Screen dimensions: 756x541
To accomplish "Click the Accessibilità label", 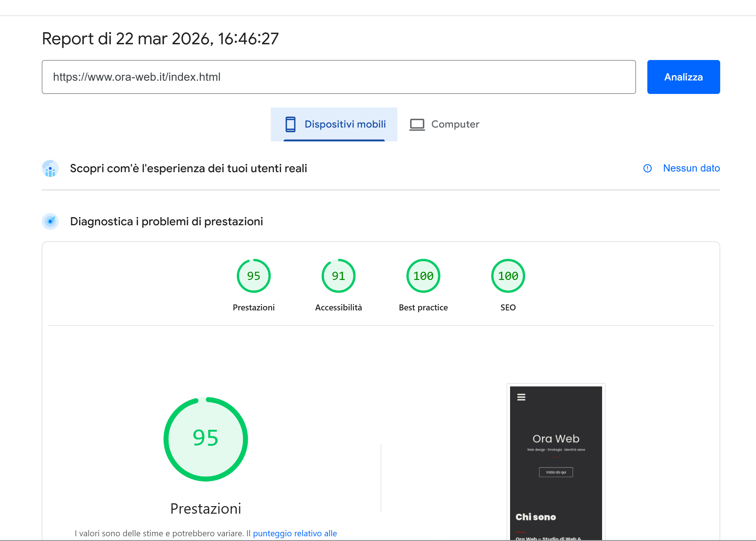I will [x=338, y=308].
